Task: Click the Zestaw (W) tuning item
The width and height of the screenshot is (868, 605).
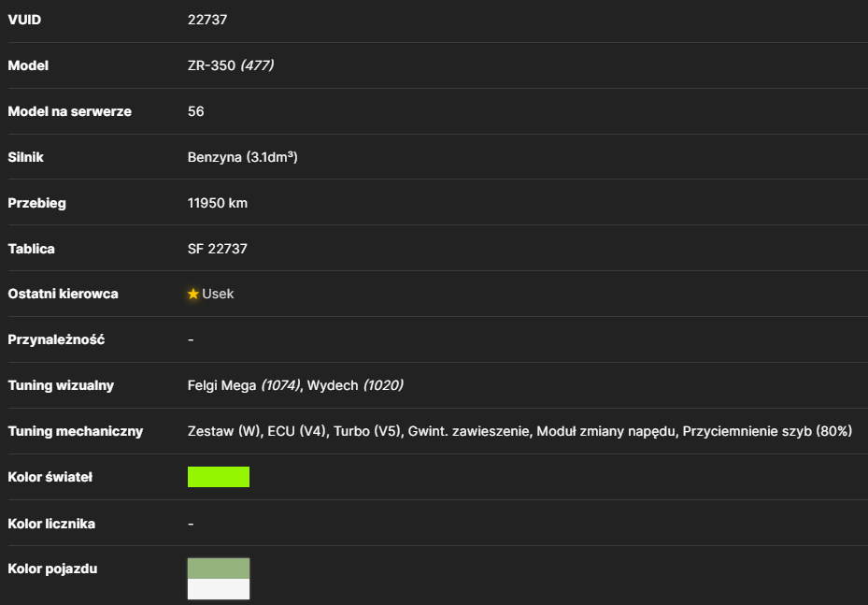Action: [x=224, y=431]
